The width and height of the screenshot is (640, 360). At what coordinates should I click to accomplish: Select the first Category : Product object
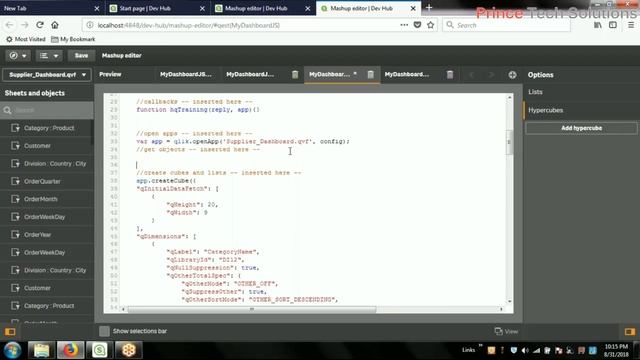point(47,128)
